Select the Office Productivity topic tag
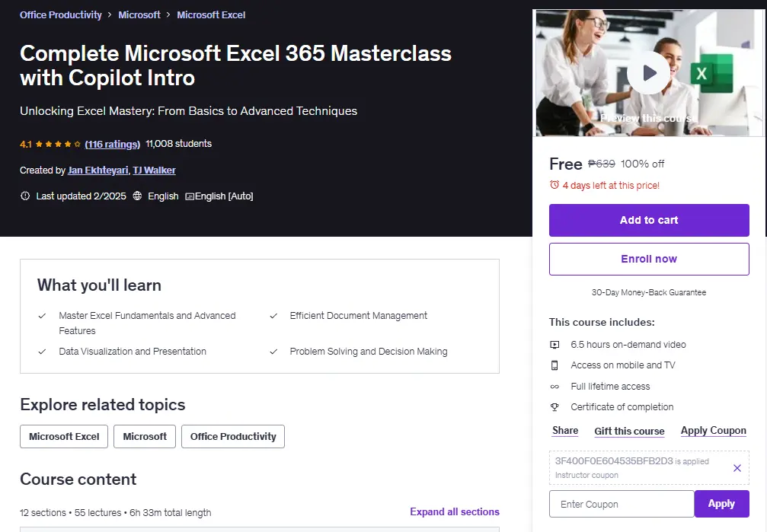The width and height of the screenshot is (767, 532). [233, 437]
